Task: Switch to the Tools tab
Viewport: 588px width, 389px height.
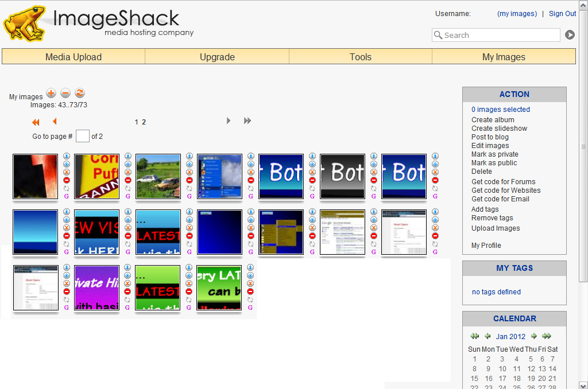Action: 360,56
